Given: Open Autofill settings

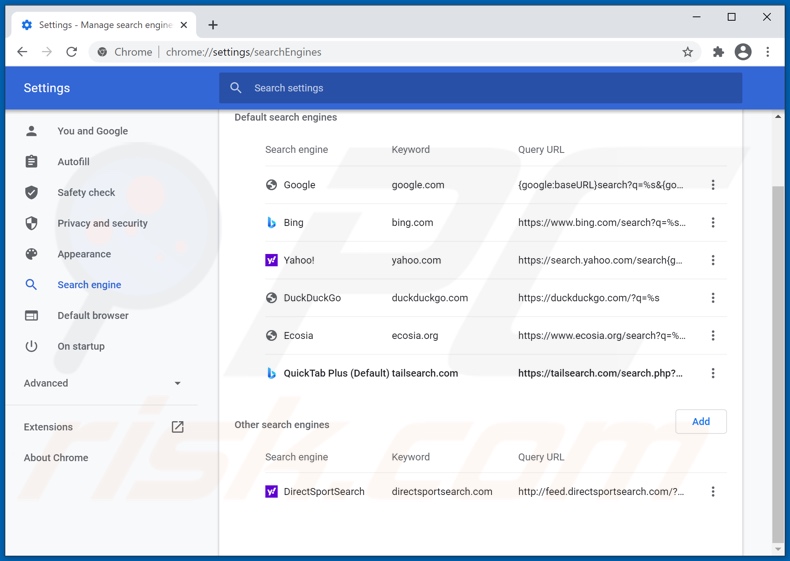Looking at the screenshot, I should click(x=74, y=162).
